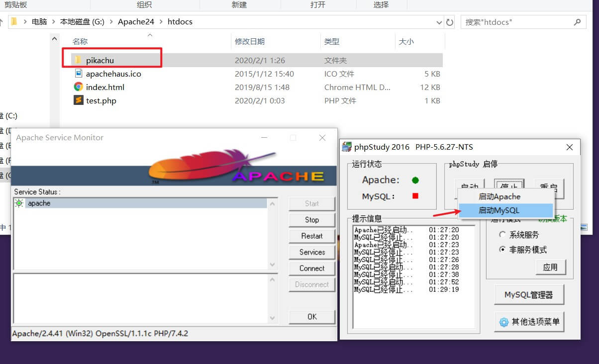
Task: Choose 启动MySQL from popup menu
Action: point(505,210)
